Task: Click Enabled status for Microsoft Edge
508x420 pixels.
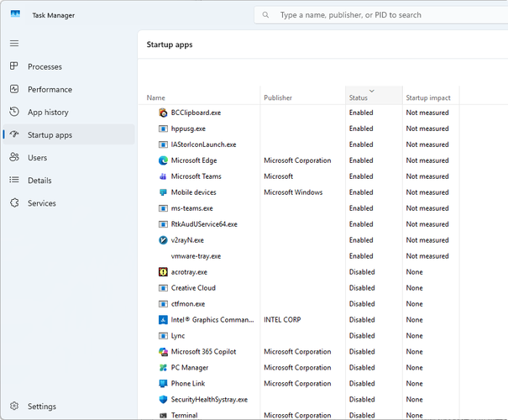Action: tap(361, 160)
